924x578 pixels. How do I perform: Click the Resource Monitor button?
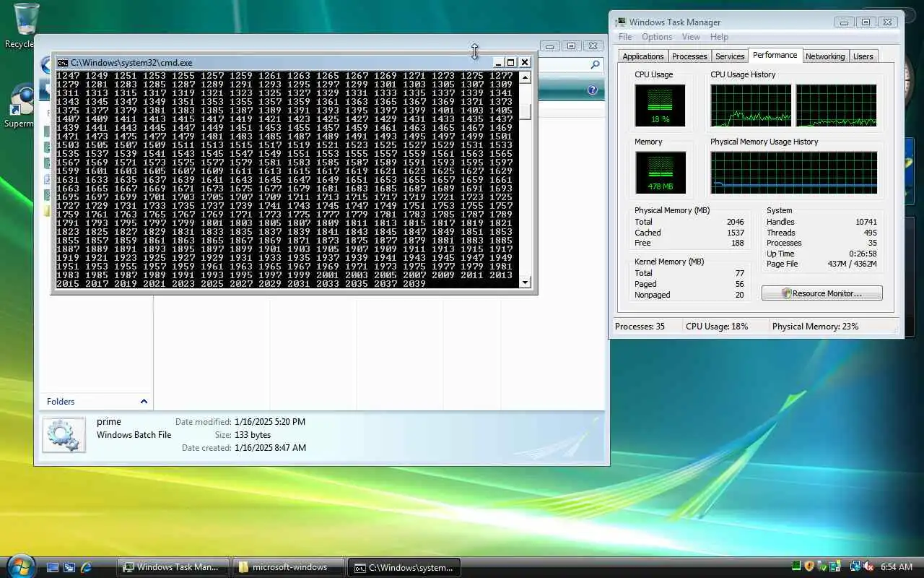click(x=821, y=293)
